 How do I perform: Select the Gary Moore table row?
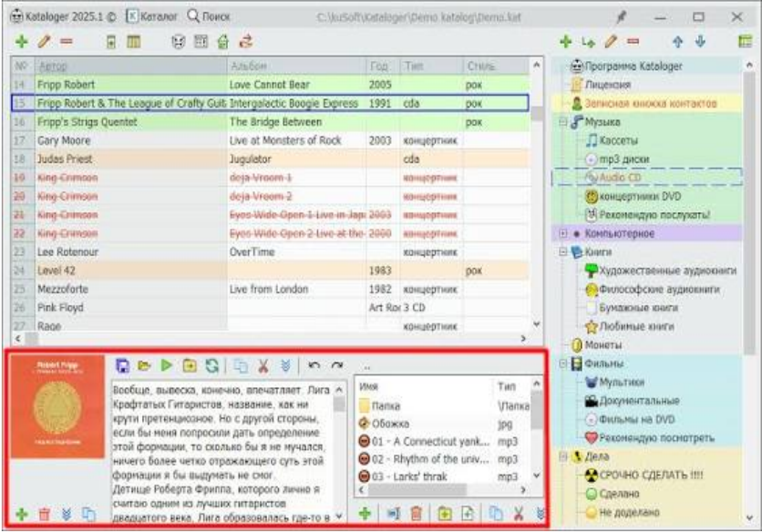coord(270,141)
